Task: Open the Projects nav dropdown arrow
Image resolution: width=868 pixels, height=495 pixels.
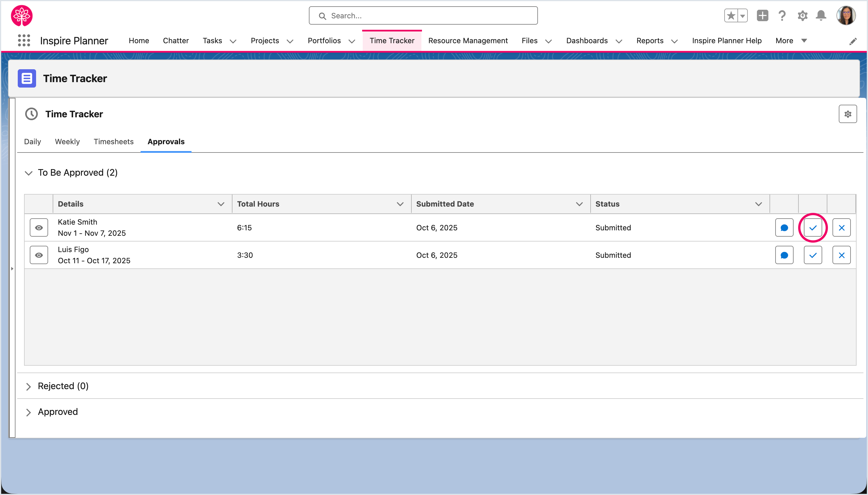Action: [290, 41]
